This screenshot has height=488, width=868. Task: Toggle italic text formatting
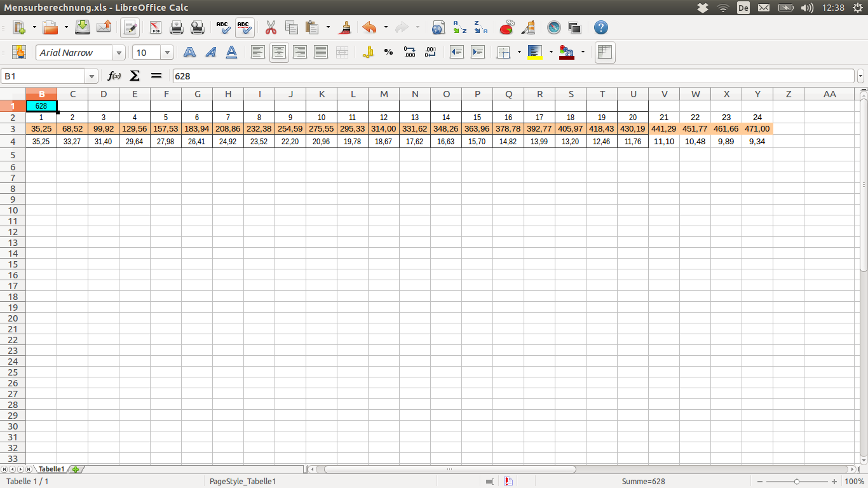point(211,52)
